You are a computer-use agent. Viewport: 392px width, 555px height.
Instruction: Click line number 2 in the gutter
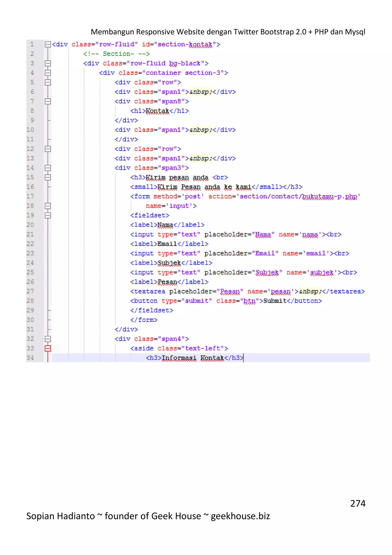coord(32,54)
